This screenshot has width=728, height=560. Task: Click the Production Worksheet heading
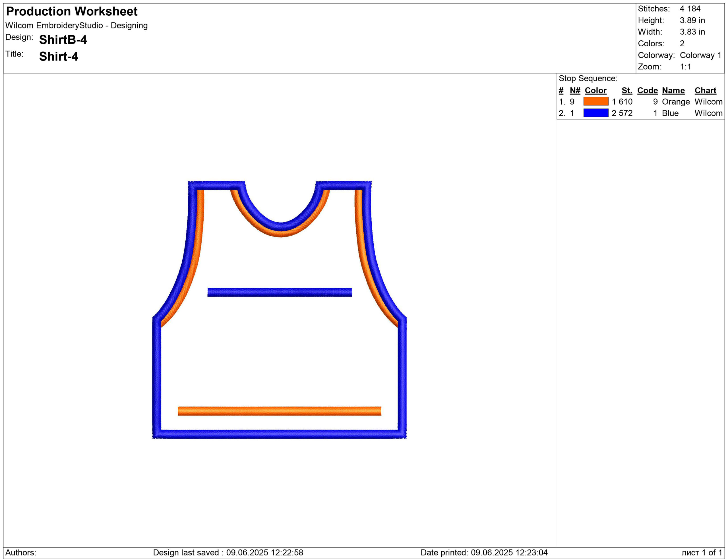tap(72, 11)
